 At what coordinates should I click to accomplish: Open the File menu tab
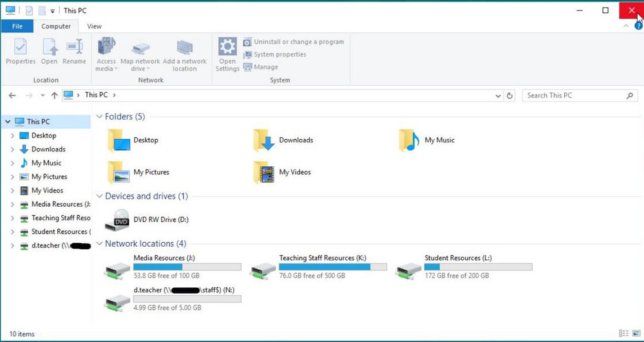point(17,26)
